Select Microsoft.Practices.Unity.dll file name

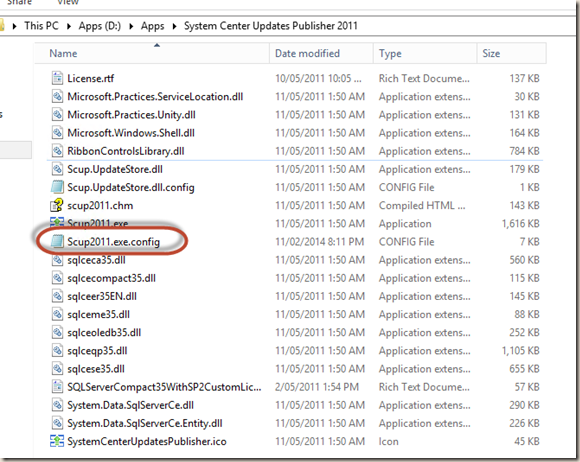(x=131, y=115)
